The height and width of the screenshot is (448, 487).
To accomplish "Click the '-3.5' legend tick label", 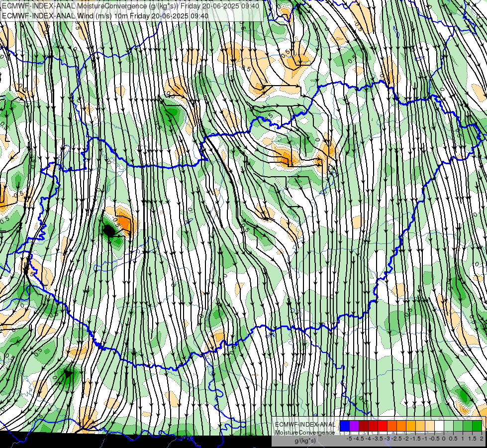I will click(378, 439).
